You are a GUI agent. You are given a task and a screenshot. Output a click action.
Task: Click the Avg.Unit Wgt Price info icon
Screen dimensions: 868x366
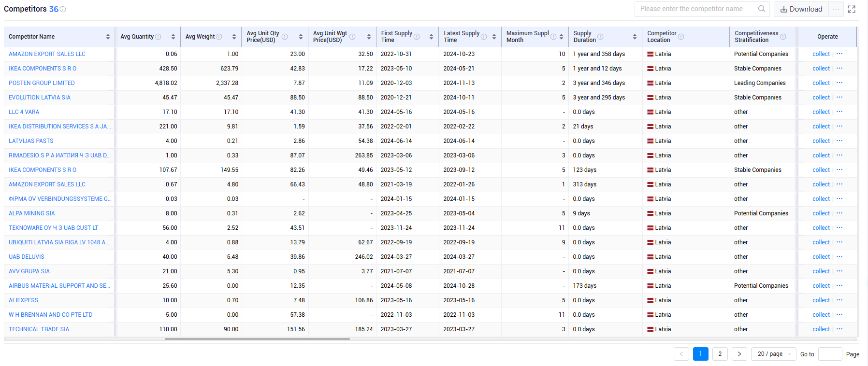coord(352,37)
